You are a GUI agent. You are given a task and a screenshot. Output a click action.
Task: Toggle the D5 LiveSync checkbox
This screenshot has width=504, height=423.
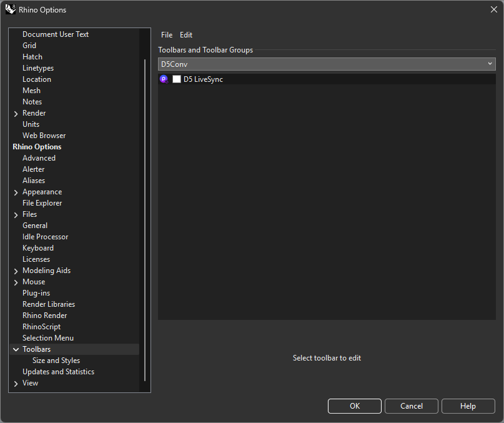coord(177,79)
